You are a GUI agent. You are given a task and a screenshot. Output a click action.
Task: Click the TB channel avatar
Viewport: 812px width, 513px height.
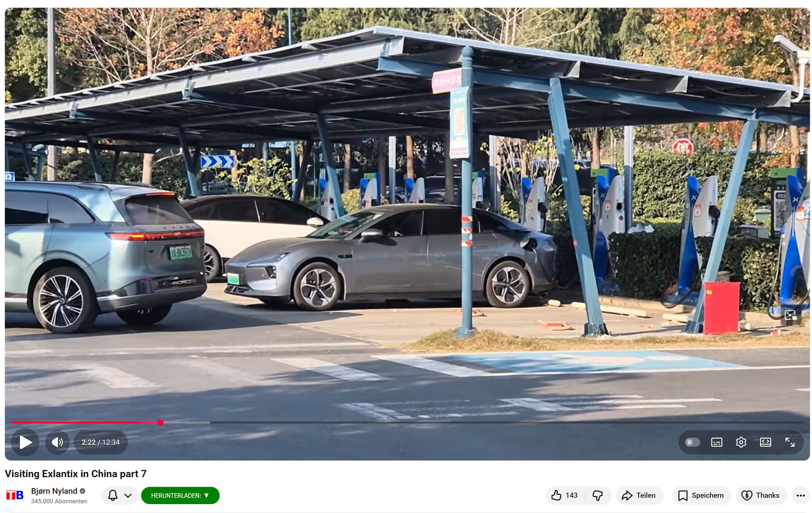coord(15,495)
